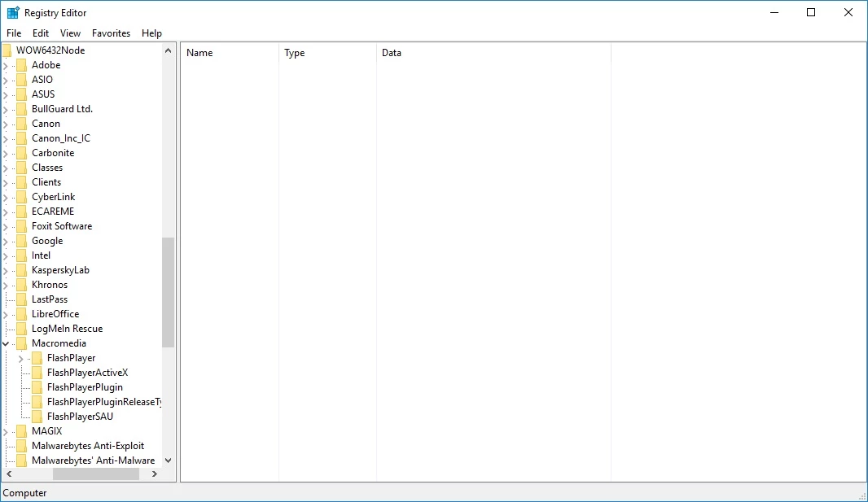
Task: Select the ECAREME key label
Action: point(53,212)
